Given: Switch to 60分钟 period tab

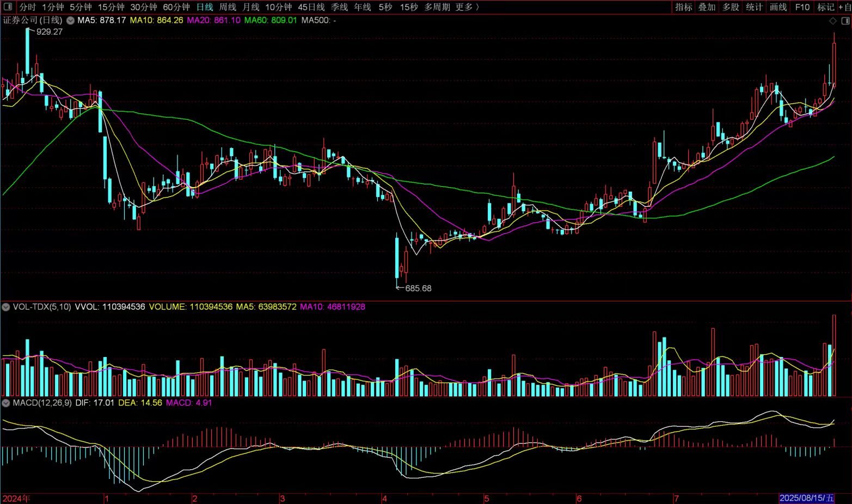Looking at the screenshot, I should (x=176, y=7).
